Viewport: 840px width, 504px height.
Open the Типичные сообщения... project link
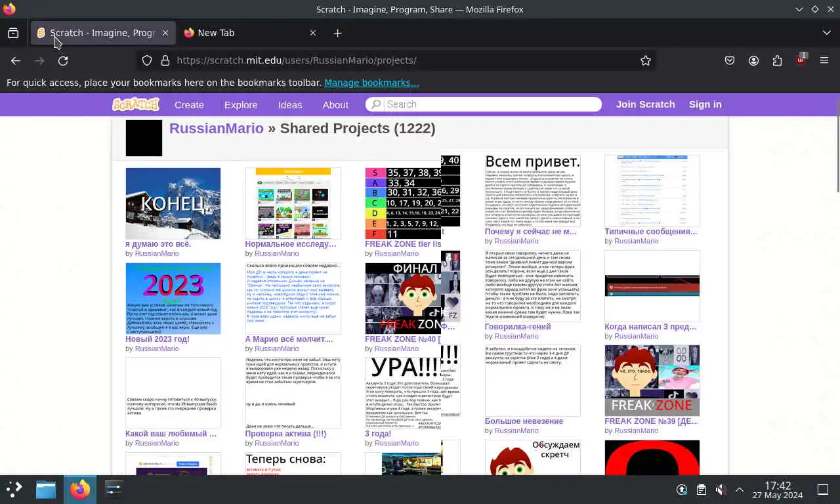click(651, 232)
